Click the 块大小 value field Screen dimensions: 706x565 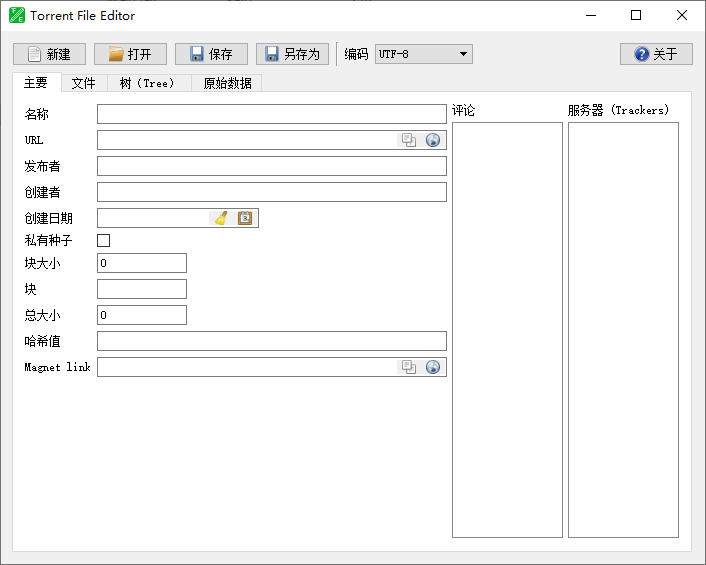pos(142,263)
